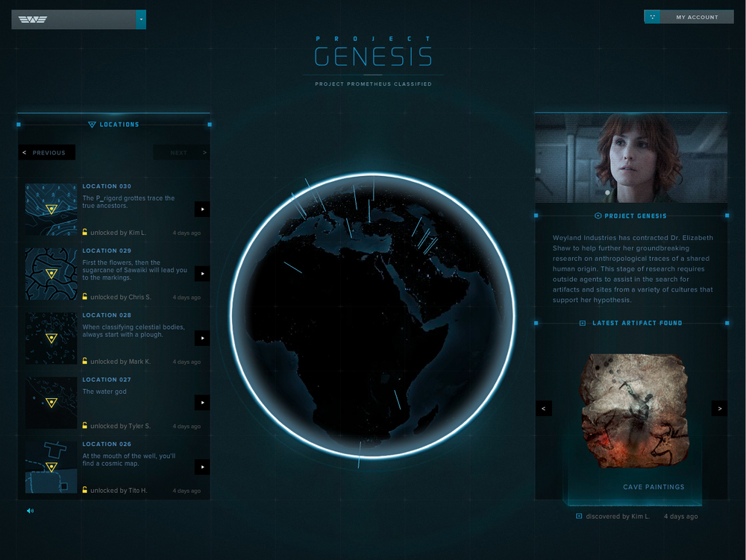Toggle the sound speaker icon

pos(30,511)
